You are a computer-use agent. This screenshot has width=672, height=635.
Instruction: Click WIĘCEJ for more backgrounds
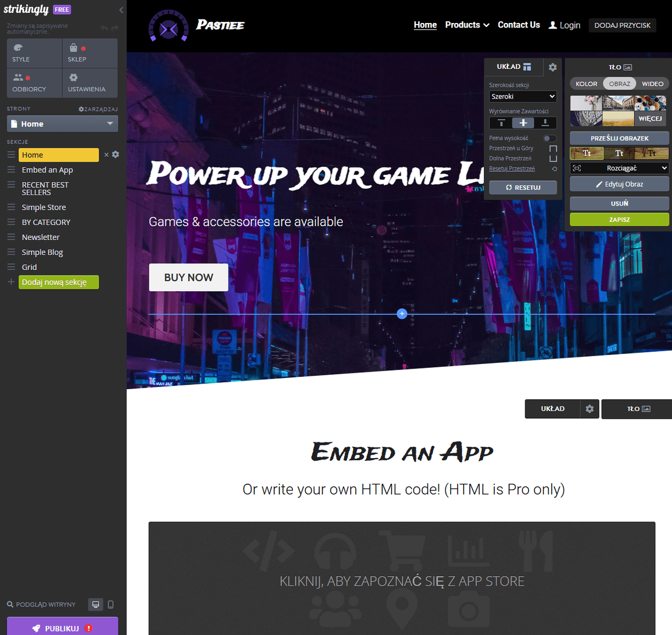click(651, 118)
